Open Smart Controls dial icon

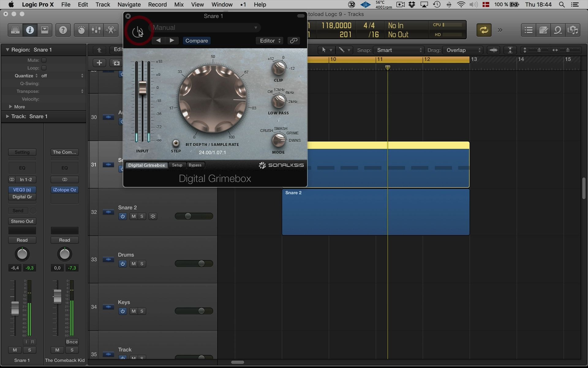[x=81, y=30]
